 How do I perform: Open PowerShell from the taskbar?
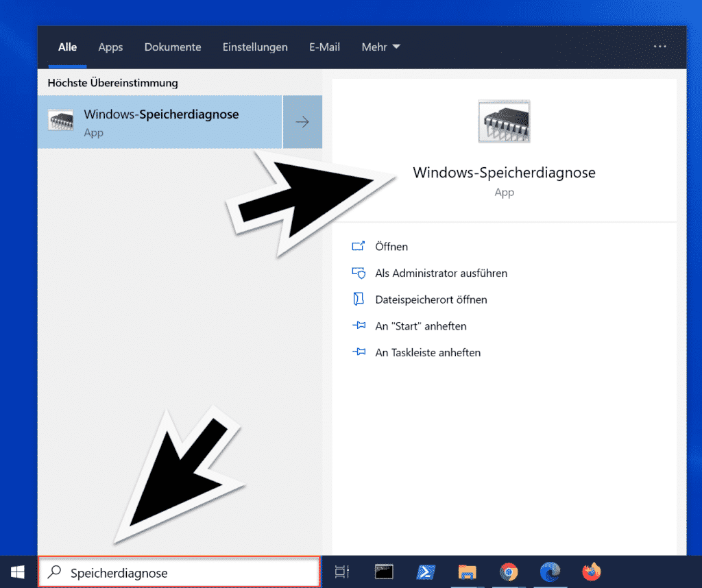pos(425,572)
